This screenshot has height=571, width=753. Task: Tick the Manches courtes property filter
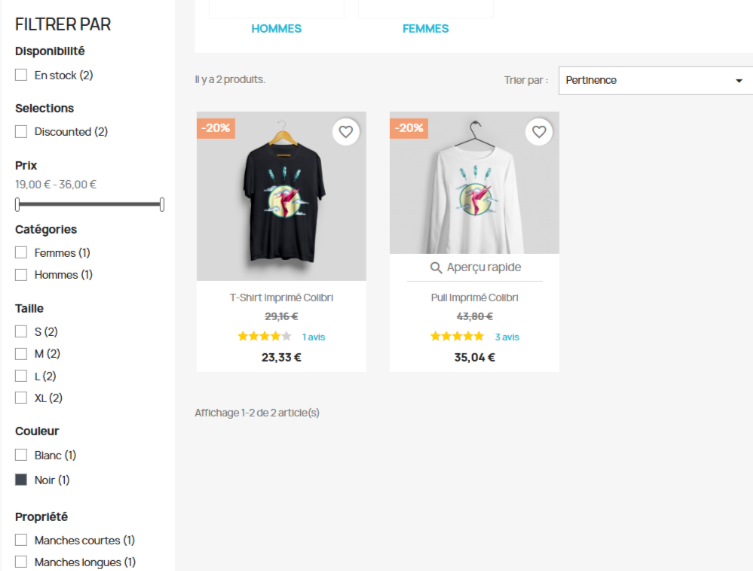pos(21,541)
